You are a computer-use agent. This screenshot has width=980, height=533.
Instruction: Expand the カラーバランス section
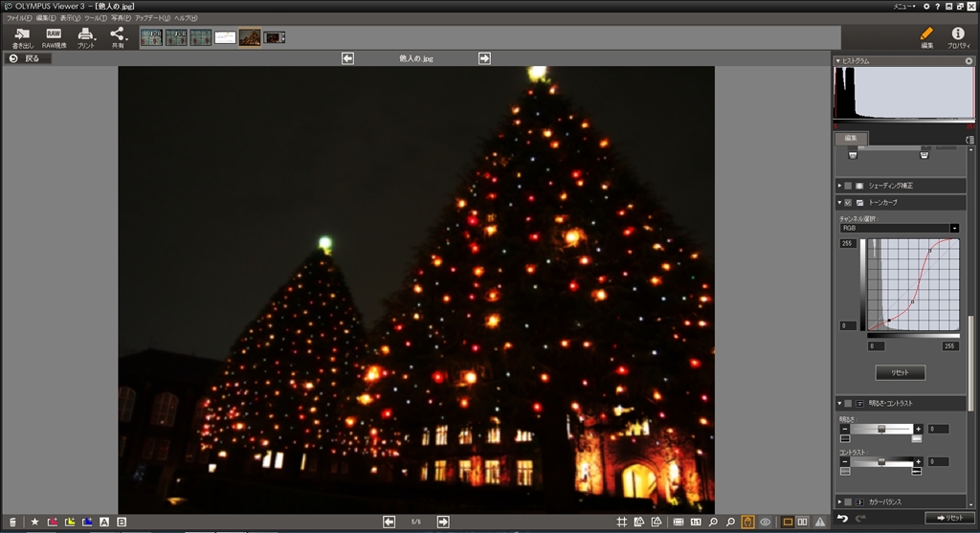839,501
